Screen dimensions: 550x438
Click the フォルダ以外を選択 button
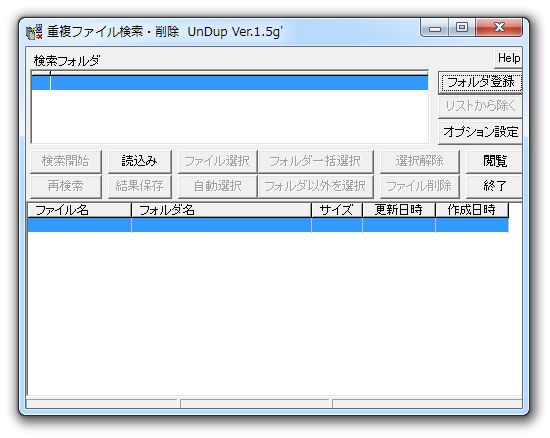click(315, 186)
